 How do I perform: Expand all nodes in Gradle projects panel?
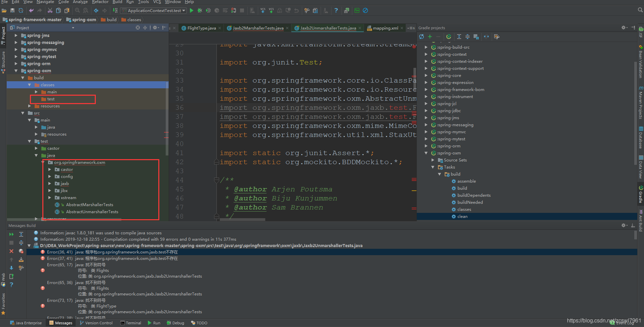(459, 37)
